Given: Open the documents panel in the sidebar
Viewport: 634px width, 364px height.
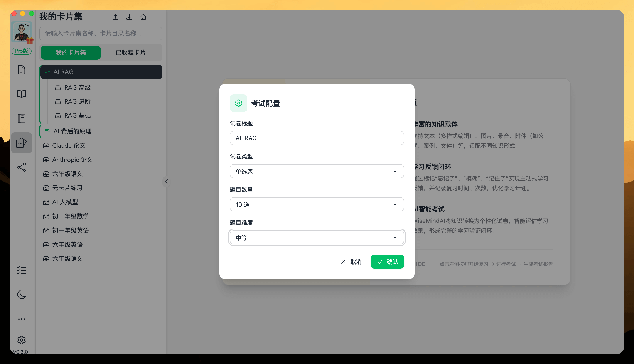Looking at the screenshot, I should point(22,70).
